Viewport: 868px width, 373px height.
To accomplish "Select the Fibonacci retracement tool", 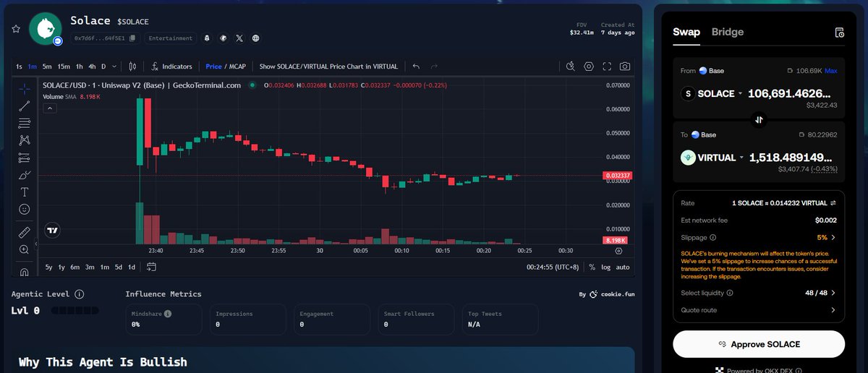I will tap(25, 123).
